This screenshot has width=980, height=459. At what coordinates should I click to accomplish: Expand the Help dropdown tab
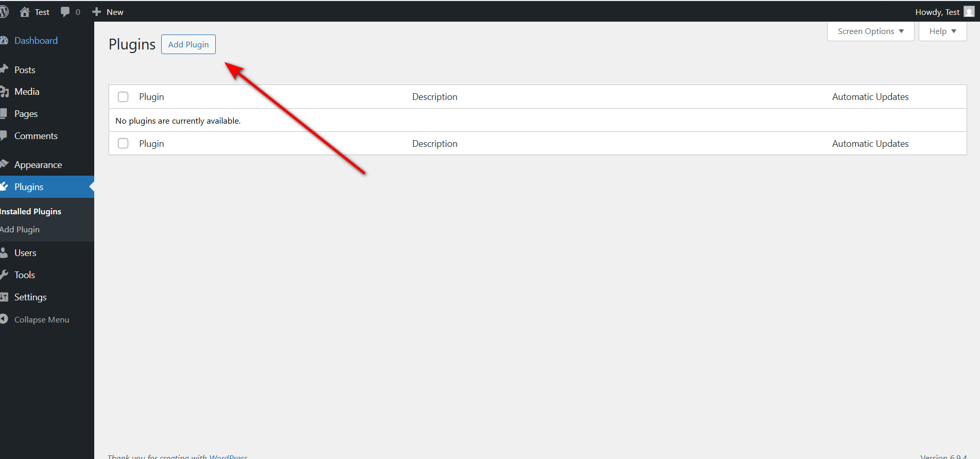pos(942,31)
